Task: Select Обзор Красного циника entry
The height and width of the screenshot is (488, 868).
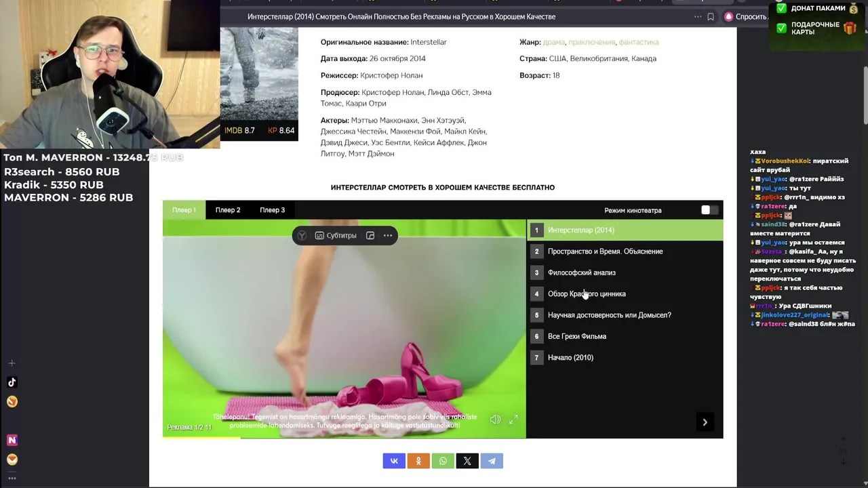Action: [625, 293]
